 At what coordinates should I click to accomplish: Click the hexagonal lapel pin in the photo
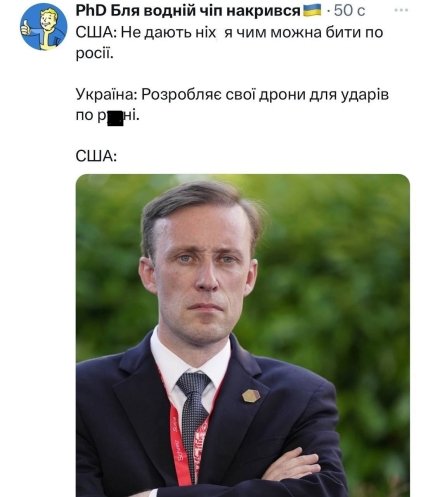tap(251, 395)
